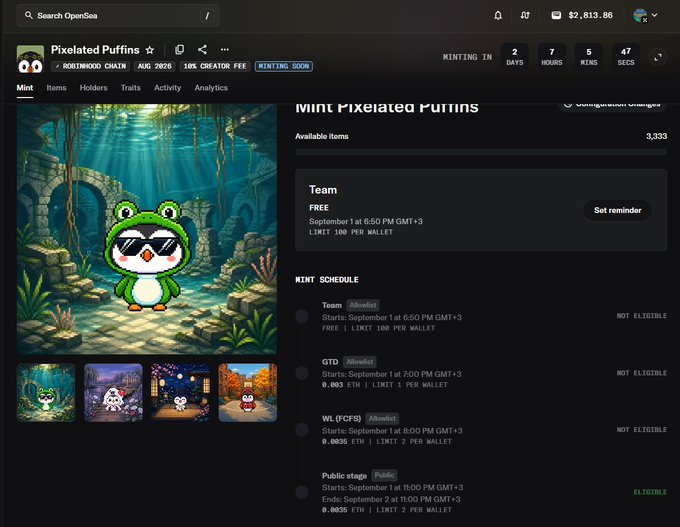Click the MINT SCHEDULE heading
This screenshot has height=527, width=680.
coord(327,280)
